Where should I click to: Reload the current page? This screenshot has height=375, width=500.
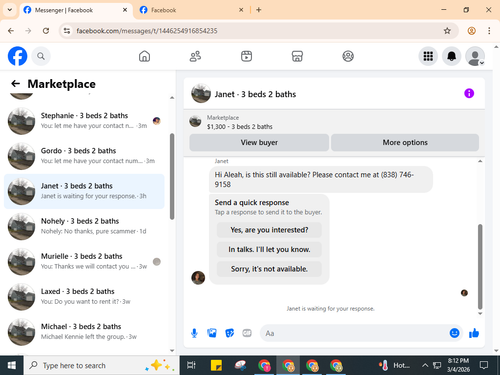tap(46, 31)
